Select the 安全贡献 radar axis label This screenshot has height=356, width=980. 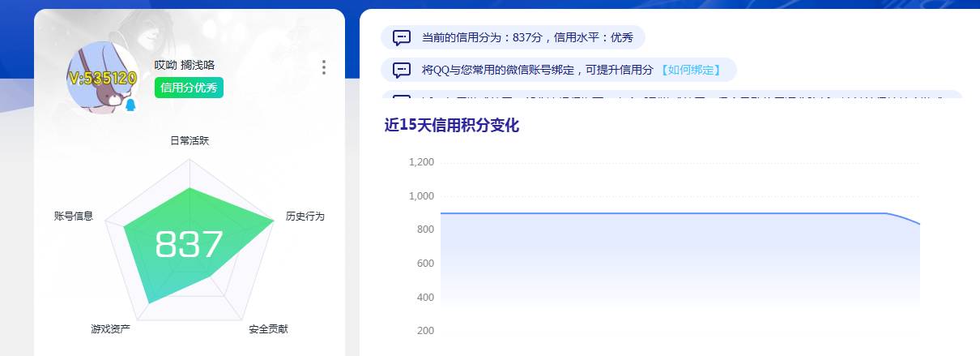click(268, 329)
